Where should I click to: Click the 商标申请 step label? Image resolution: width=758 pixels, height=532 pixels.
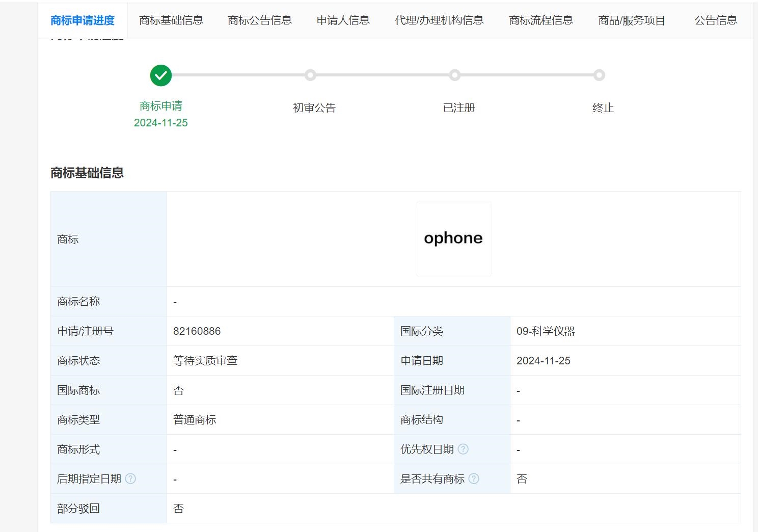pyautogui.click(x=161, y=106)
